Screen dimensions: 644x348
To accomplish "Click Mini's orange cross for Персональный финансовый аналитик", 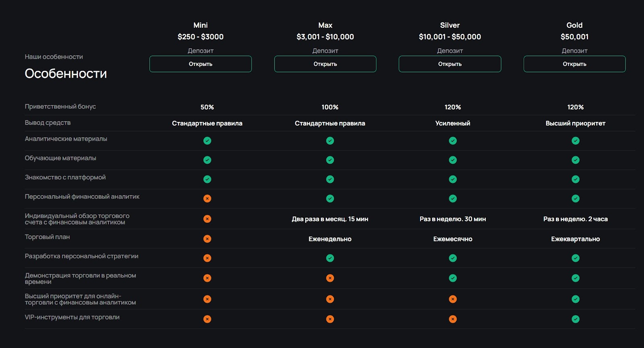I will point(207,199).
